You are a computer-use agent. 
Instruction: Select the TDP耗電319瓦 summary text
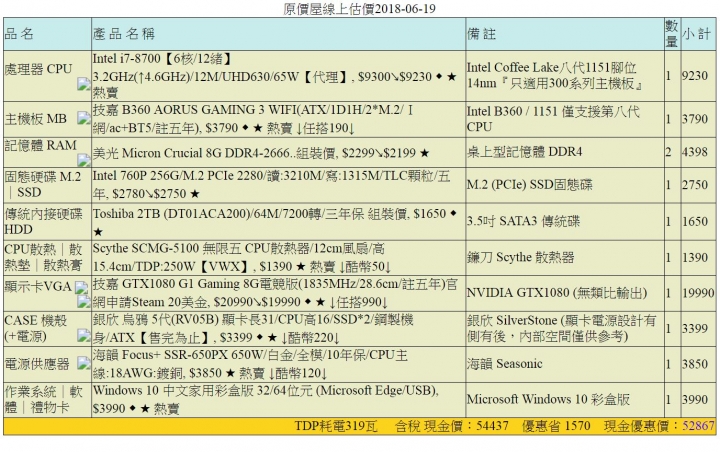click(x=336, y=426)
